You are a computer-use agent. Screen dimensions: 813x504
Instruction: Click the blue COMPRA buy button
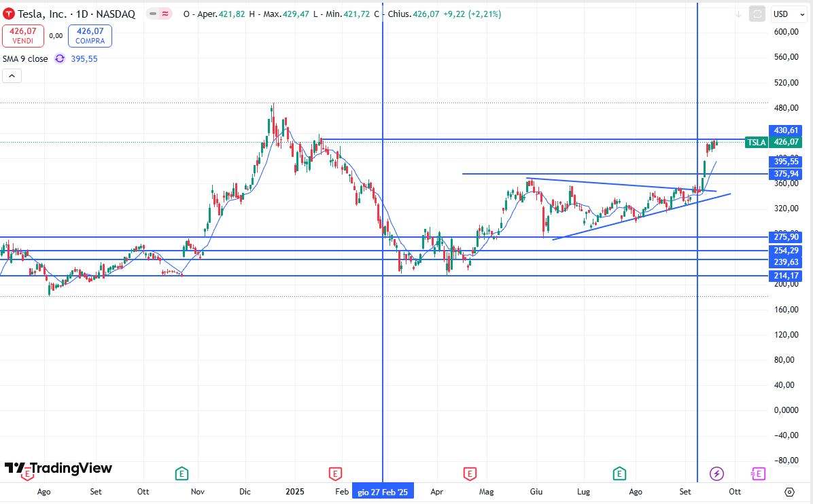click(90, 36)
